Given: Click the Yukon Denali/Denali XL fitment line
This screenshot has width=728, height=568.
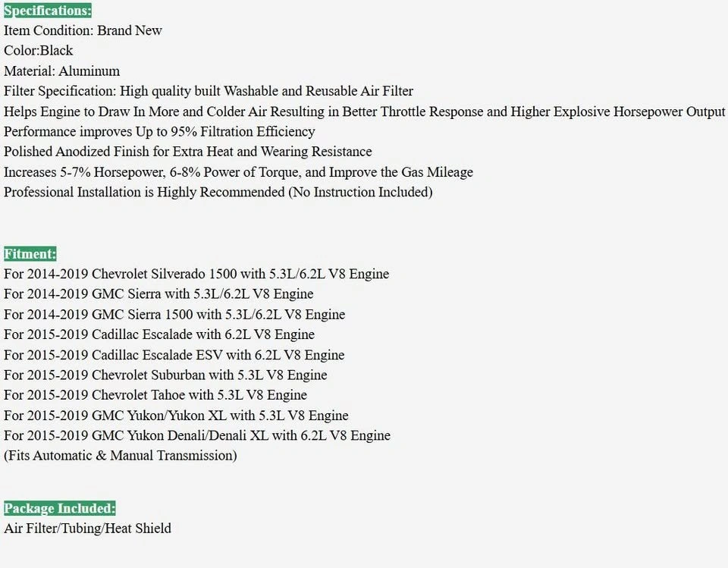Looking at the screenshot, I should tap(197, 435).
